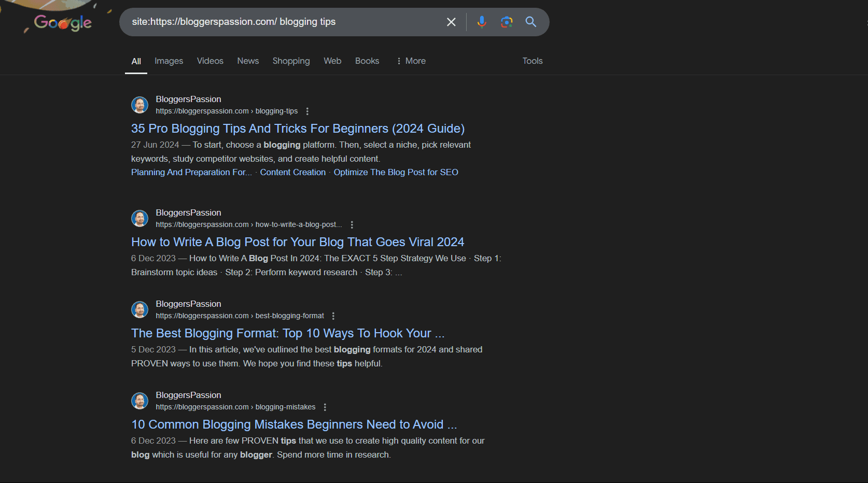Click the microphone icon for voice search
868x483 pixels.
pyautogui.click(x=482, y=22)
